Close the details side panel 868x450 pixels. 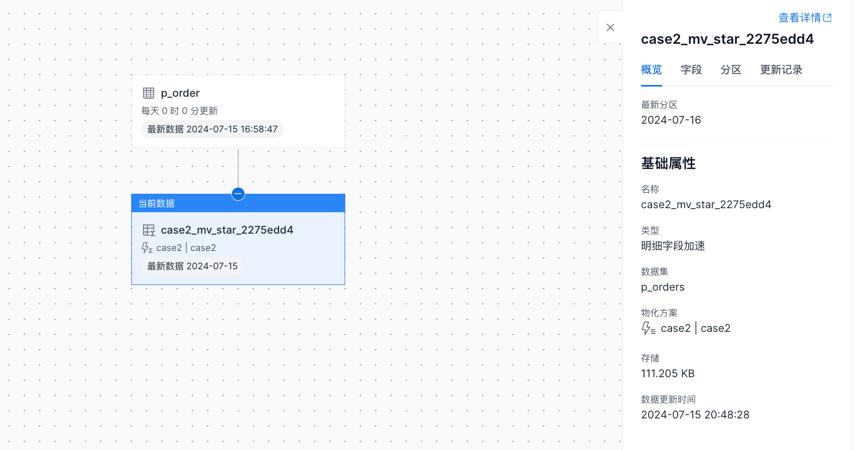610,27
